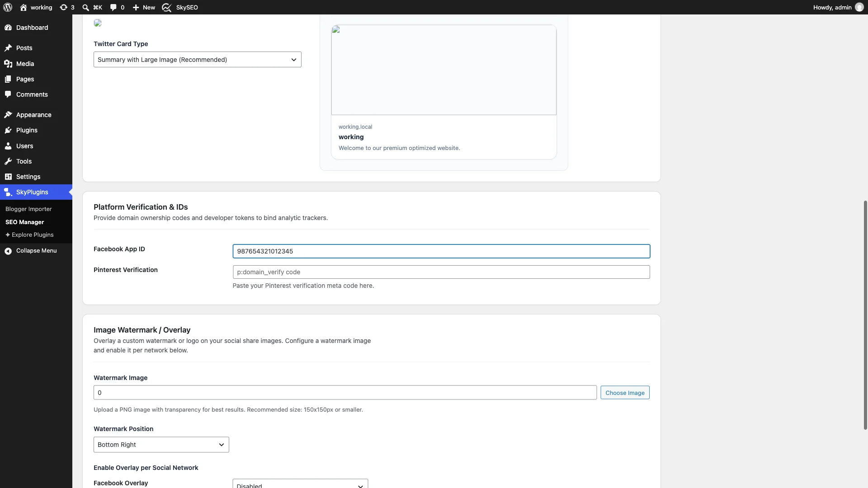Open the updates icon showing 3

(x=64, y=7)
